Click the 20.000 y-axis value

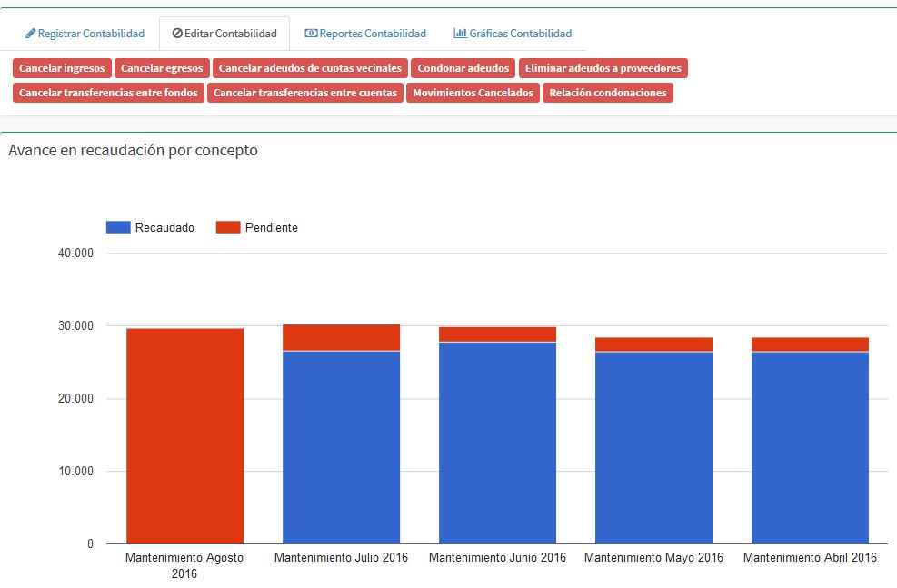click(75, 398)
